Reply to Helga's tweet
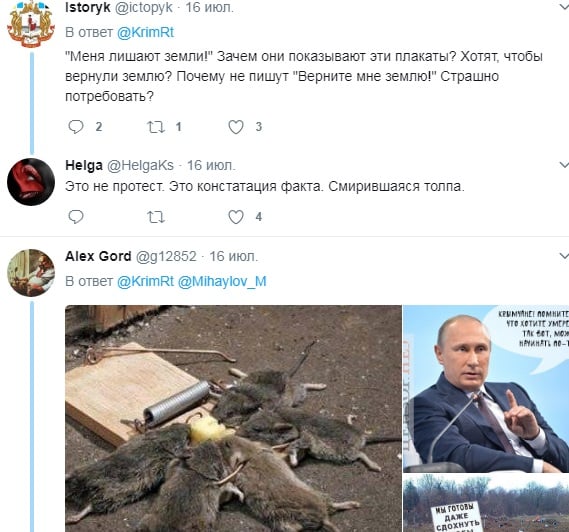The height and width of the screenshot is (532, 569). click(76, 217)
